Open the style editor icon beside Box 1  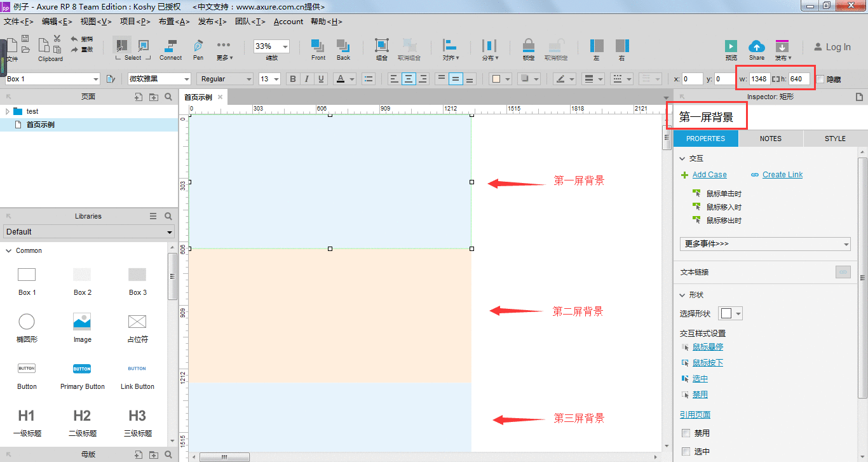pos(111,79)
